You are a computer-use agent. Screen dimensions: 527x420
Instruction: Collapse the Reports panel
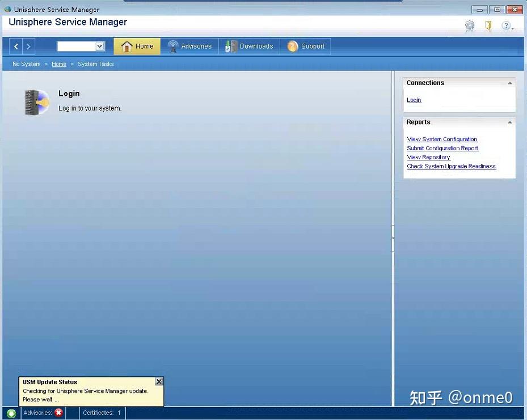click(509, 121)
